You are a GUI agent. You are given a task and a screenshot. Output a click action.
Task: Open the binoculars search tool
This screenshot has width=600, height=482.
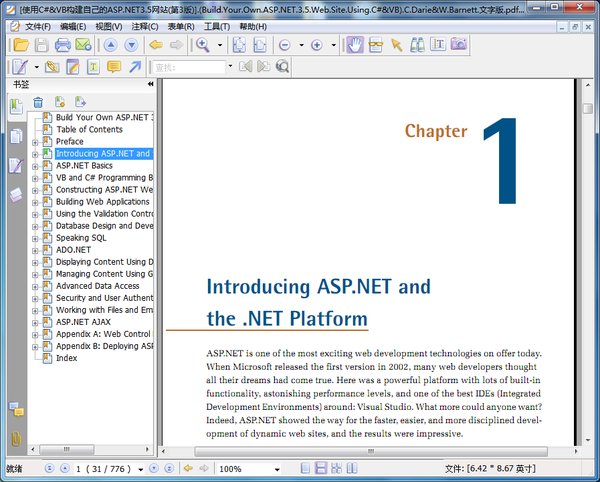coord(417,45)
